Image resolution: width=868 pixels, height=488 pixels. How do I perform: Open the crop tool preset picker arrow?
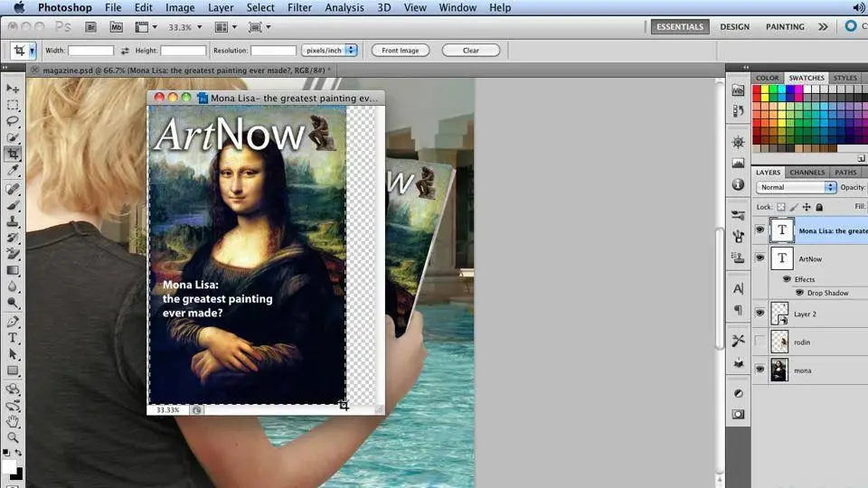point(33,51)
